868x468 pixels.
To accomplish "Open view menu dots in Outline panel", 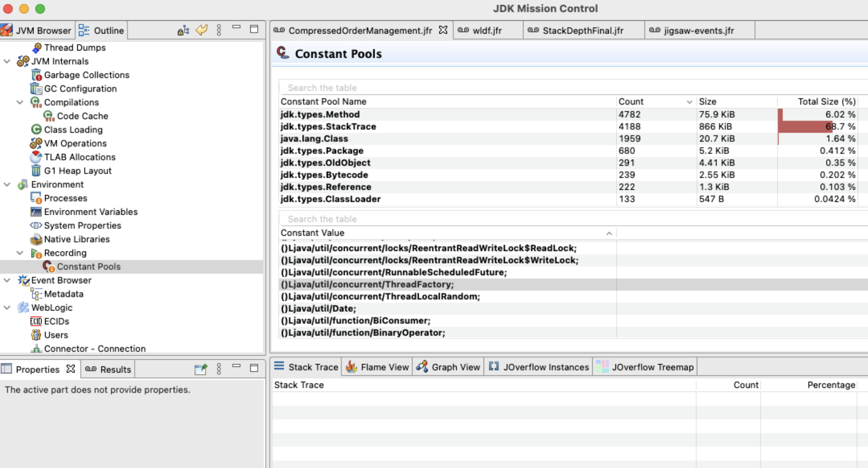I will (219, 30).
